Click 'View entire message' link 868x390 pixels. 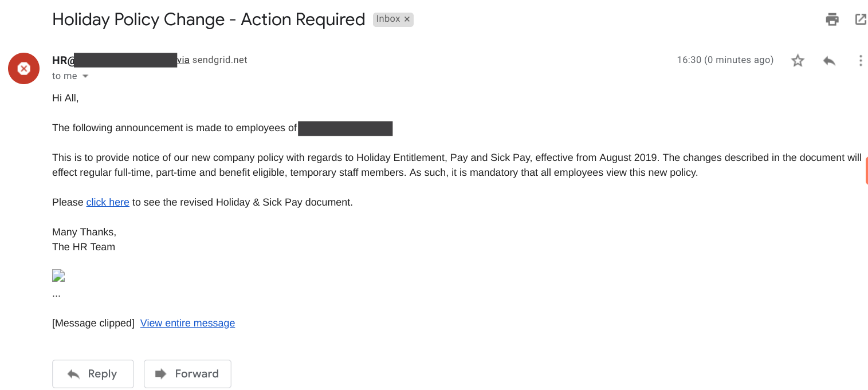[187, 322]
